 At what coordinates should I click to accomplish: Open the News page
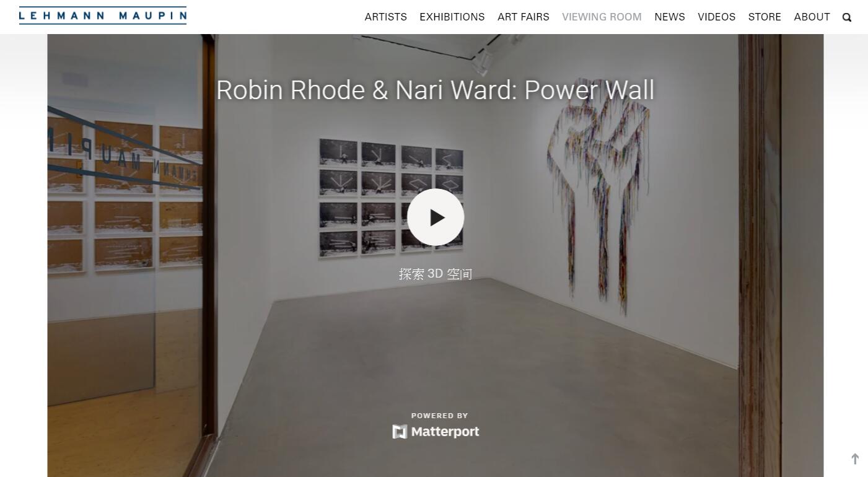670,17
